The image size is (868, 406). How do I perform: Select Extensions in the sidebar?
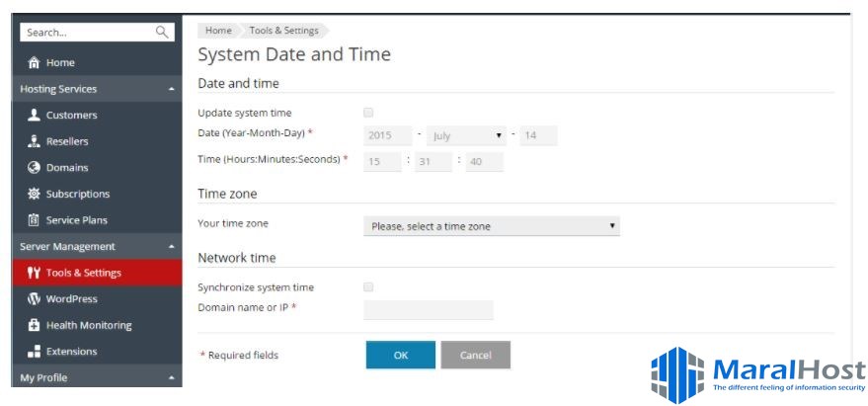point(97,351)
